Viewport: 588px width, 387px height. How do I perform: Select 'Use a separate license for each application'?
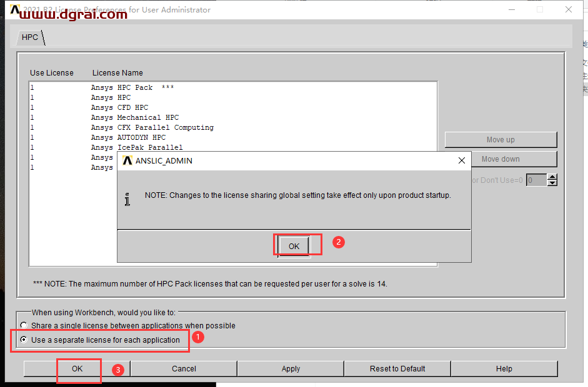24,340
